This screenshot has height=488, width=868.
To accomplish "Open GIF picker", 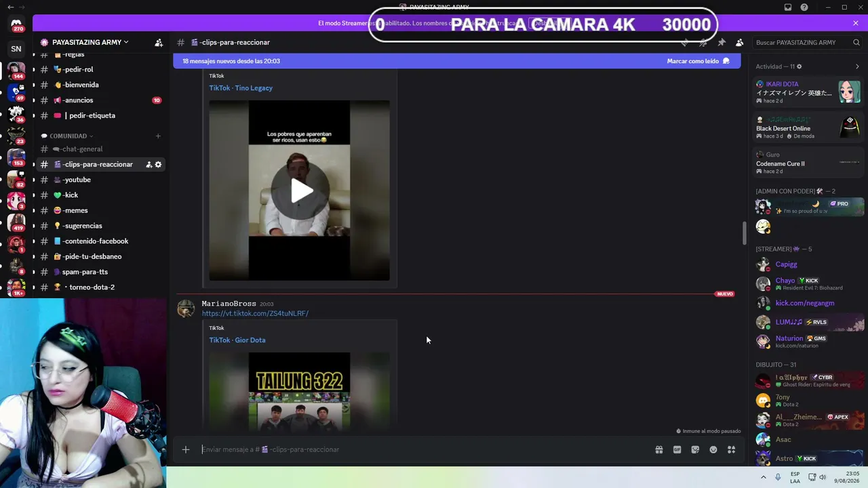I will [x=677, y=449].
